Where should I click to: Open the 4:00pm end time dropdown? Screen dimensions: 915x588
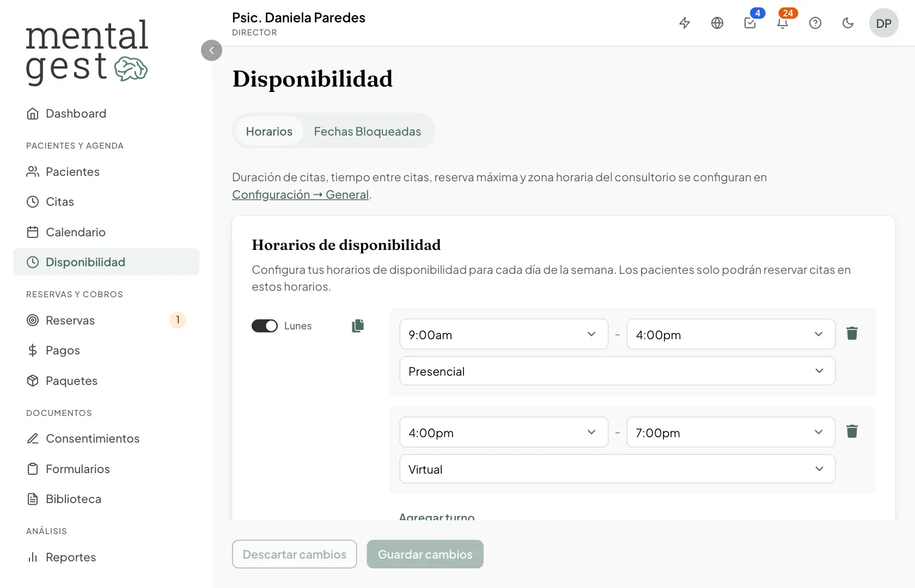[731, 334]
